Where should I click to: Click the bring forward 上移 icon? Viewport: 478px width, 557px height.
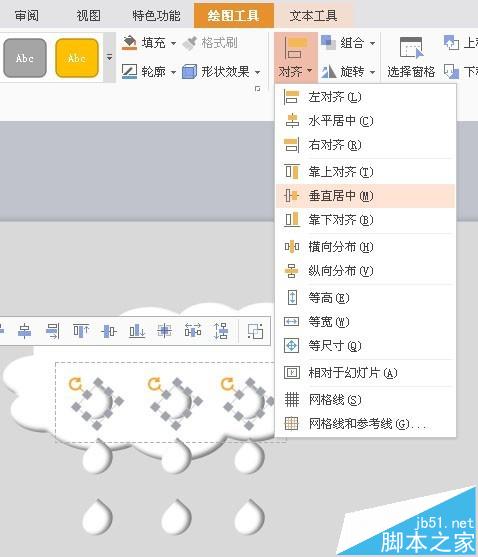coord(451,43)
